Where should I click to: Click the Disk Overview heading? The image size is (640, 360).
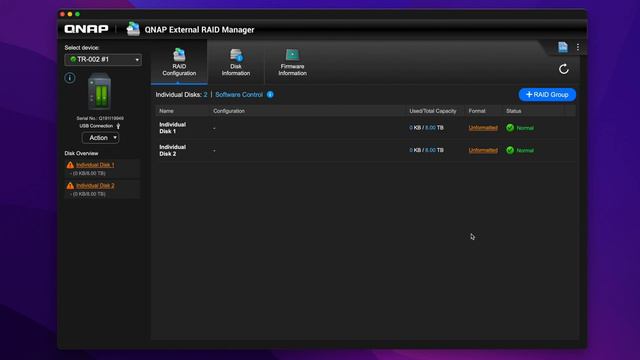(81, 153)
